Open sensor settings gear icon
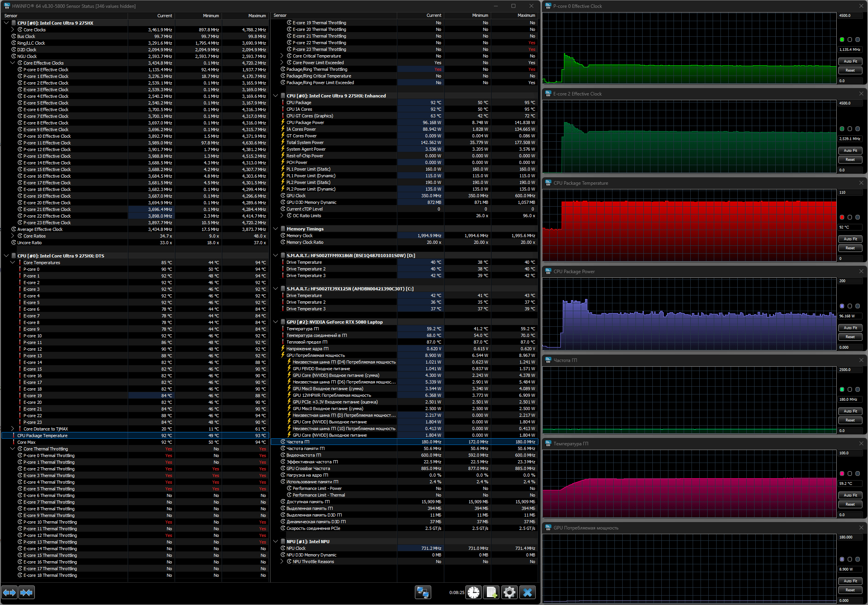Screen dimensions: 868x605 [x=509, y=592]
